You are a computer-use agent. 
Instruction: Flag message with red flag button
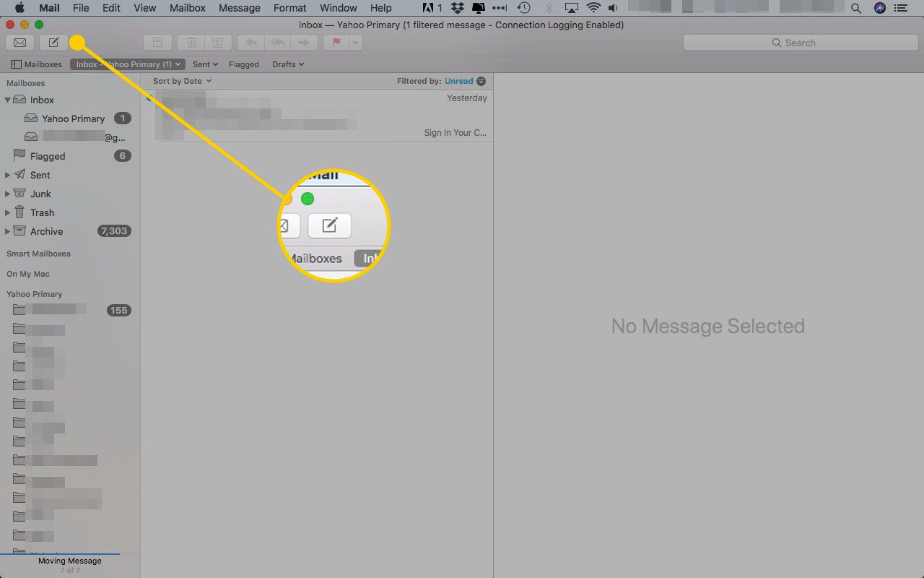pyautogui.click(x=336, y=43)
